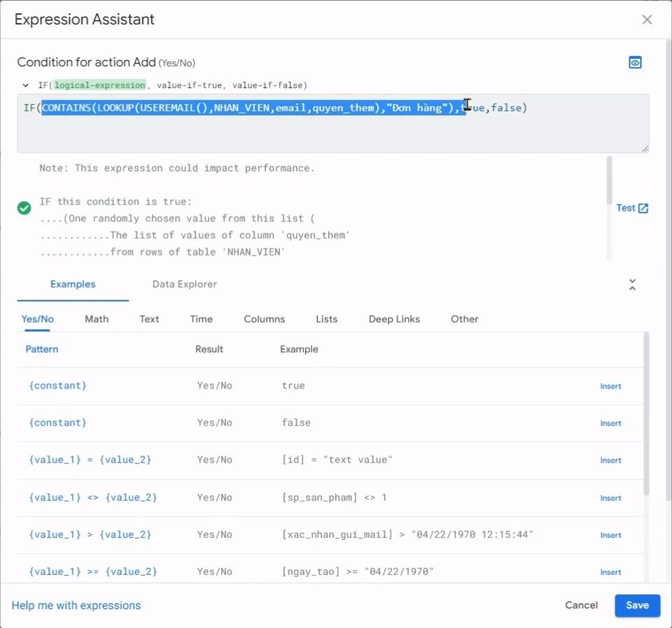Save the expression
Viewport: 672px width, 628px height.
coord(637,606)
